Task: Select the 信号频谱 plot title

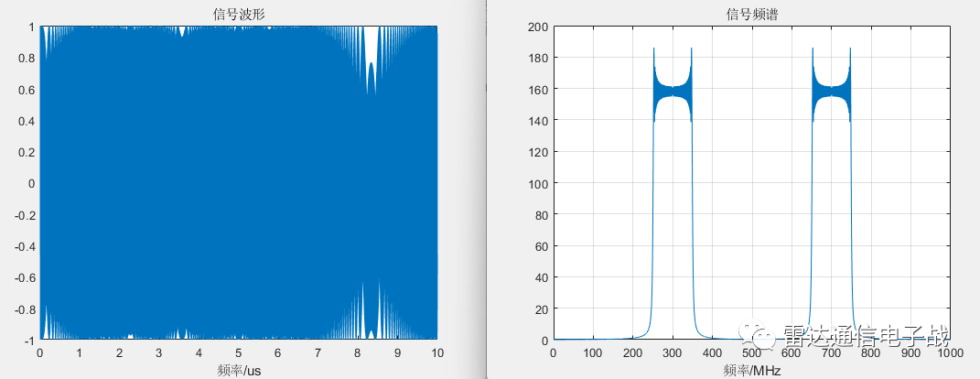Action: pos(750,12)
